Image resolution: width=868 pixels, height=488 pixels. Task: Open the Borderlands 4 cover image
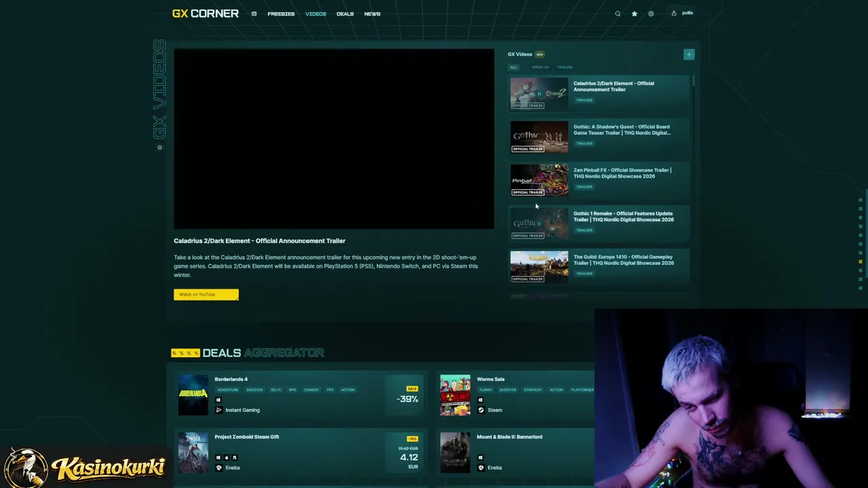coord(193,394)
